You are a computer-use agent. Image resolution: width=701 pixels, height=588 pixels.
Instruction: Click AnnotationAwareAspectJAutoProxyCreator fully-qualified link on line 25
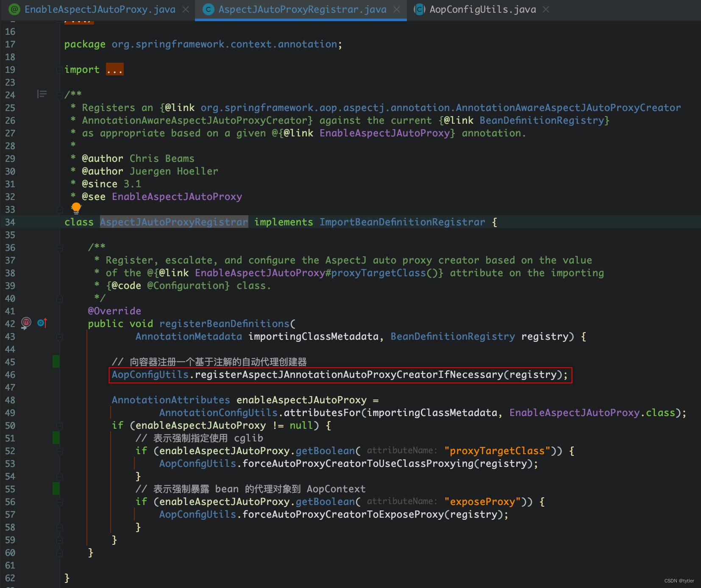pos(441,108)
